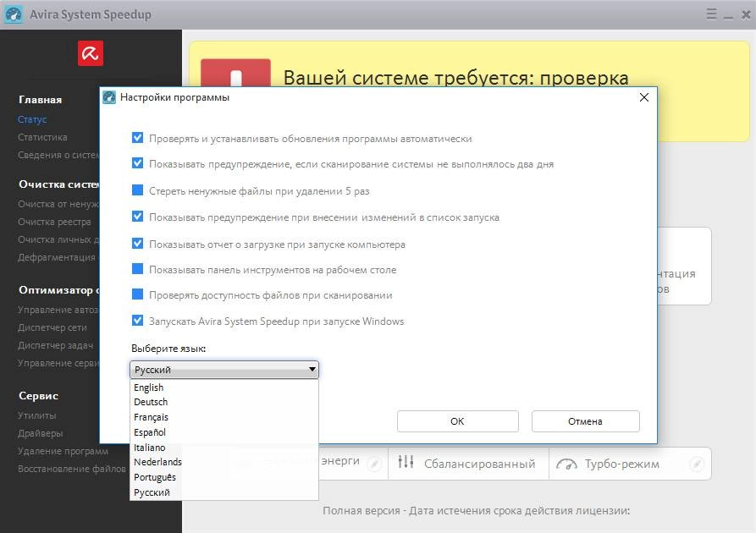Select Português in the language list
Screen dimensions: 756x533
(224, 477)
